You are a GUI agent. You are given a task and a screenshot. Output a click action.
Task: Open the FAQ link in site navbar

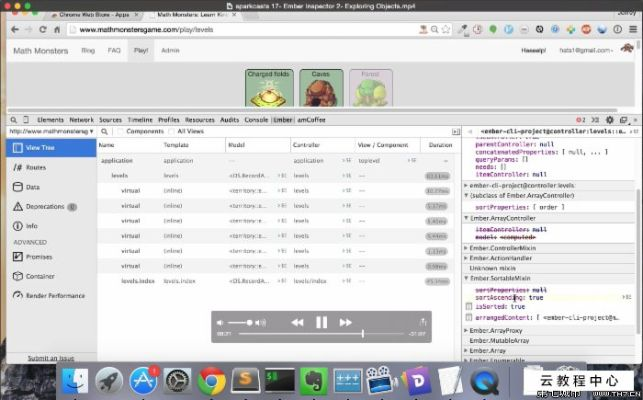click(x=114, y=50)
